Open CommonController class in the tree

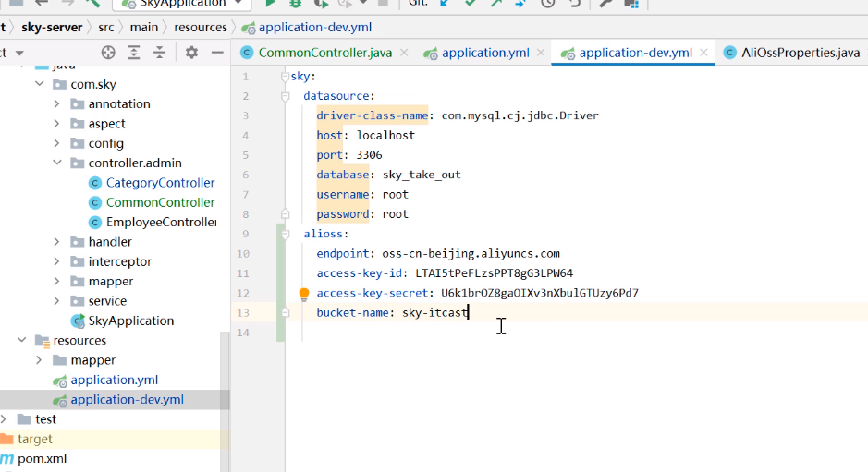(160, 202)
